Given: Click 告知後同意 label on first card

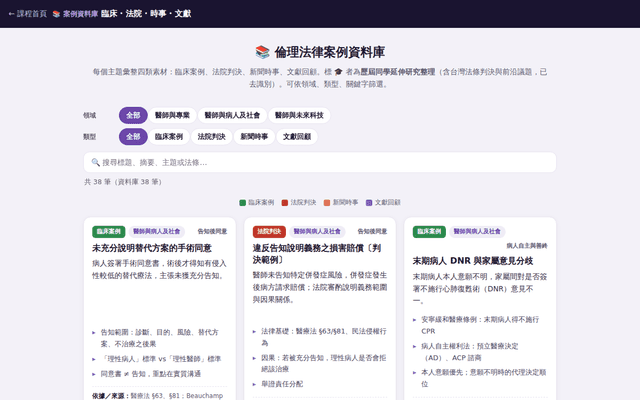Looking at the screenshot, I should (212, 231).
